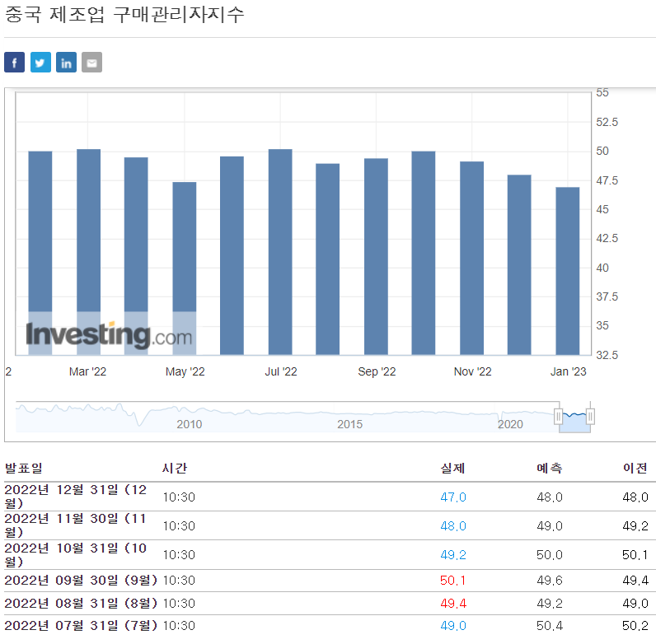
Task: Click the previous value 50.2
Action: click(635, 626)
